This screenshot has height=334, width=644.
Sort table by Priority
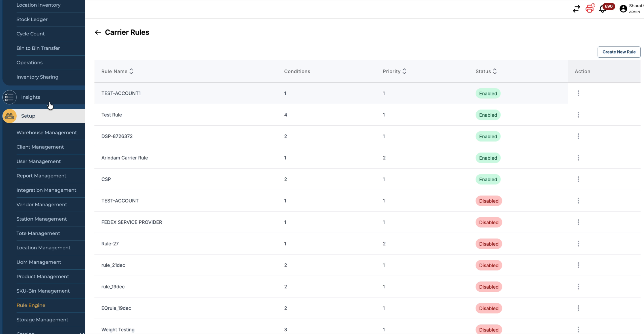(x=404, y=71)
